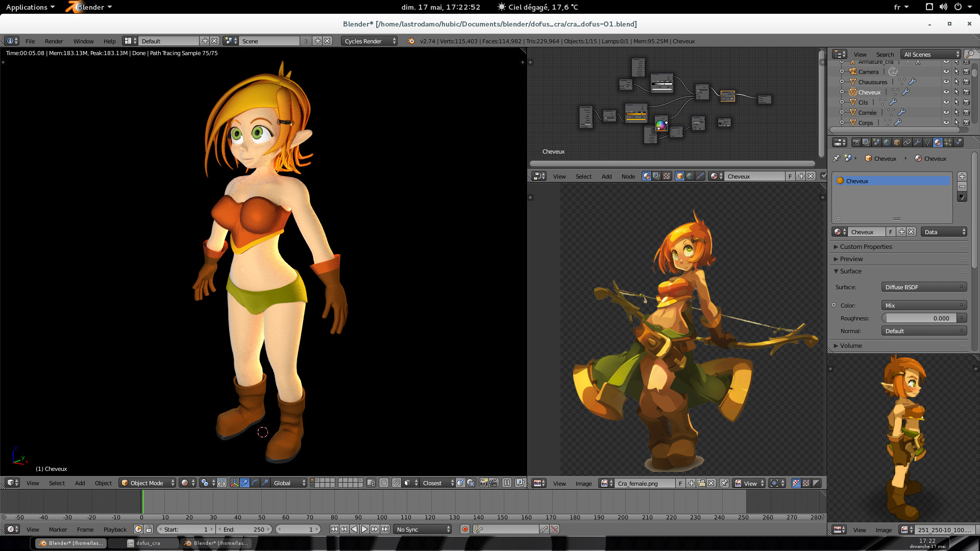
Task: Choose Material node tree type in node editor
Action: (x=647, y=176)
